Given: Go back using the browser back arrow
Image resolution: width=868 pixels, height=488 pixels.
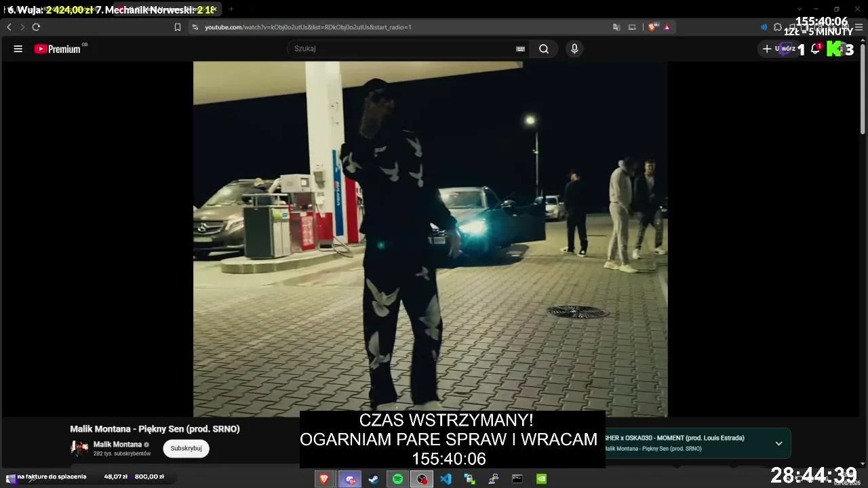Looking at the screenshot, I should [9, 27].
